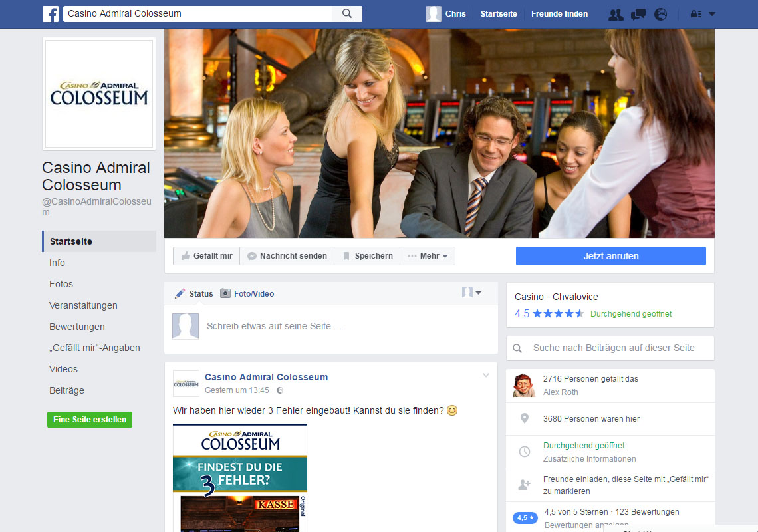Open privacy shortcuts lock icon

(x=696, y=14)
